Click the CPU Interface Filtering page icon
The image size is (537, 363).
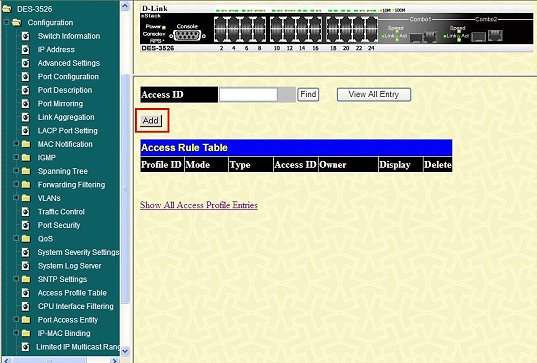pos(26,306)
